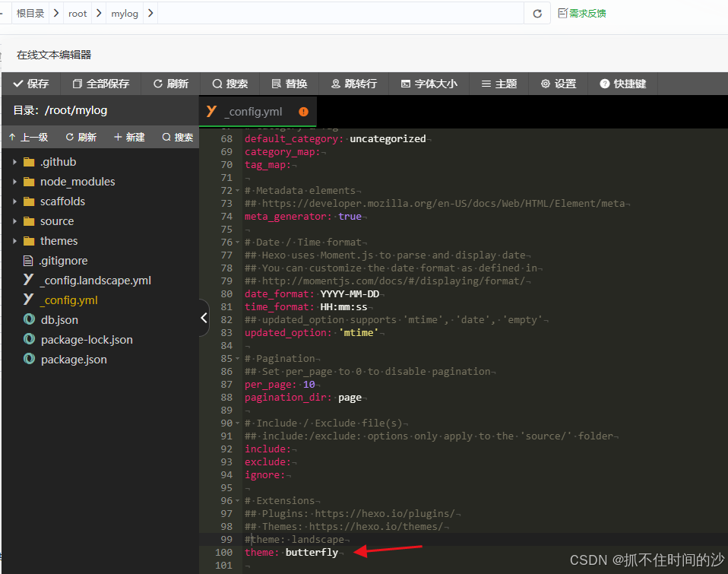
Task: Select the themes folder icon
Action: coord(29,241)
